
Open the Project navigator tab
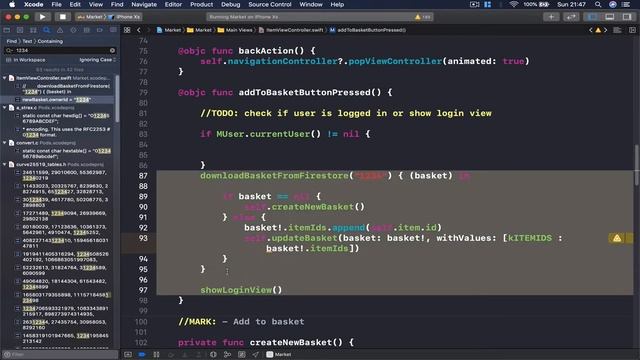(7, 30)
